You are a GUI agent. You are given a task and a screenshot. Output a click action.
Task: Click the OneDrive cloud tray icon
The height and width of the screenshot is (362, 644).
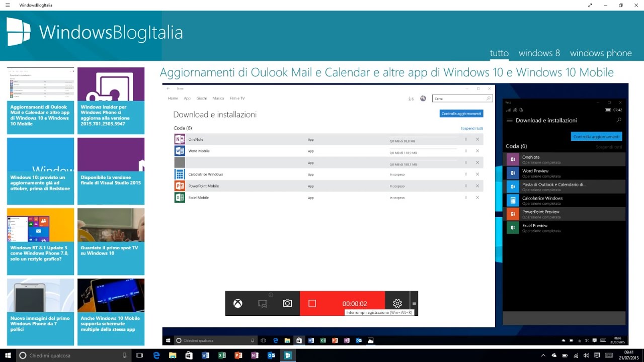click(x=554, y=355)
